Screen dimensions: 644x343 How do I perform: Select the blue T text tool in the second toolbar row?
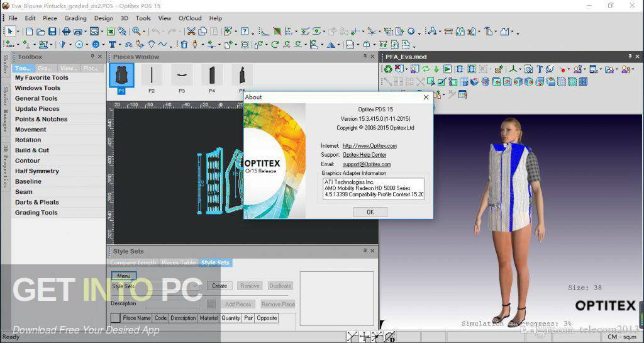pyautogui.click(x=112, y=44)
